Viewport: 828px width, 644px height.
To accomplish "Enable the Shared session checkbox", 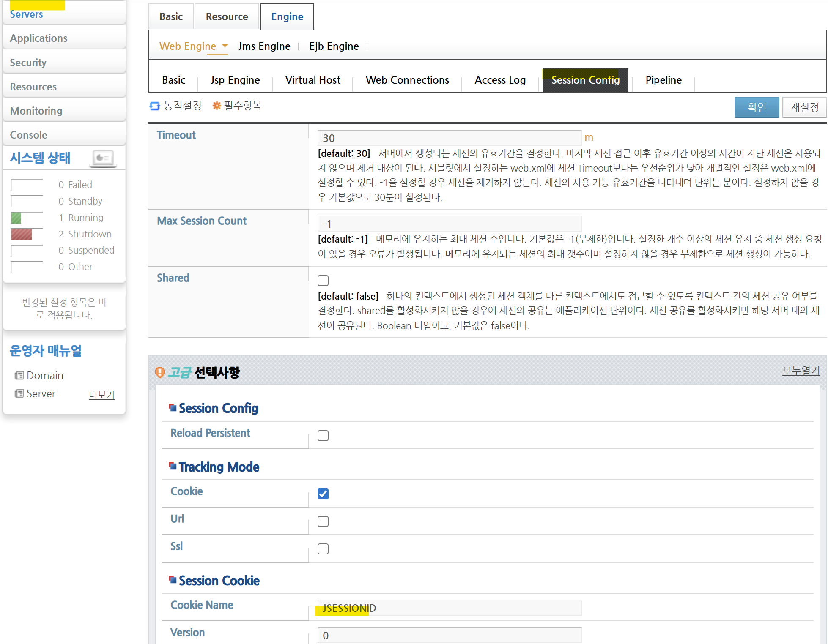I will [x=323, y=281].
